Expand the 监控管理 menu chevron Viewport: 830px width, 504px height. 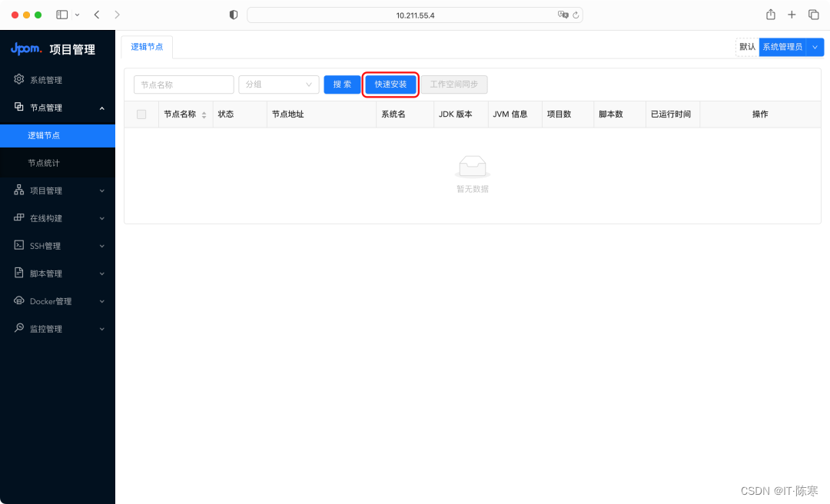pyautogui.click(x=102, y=329)
